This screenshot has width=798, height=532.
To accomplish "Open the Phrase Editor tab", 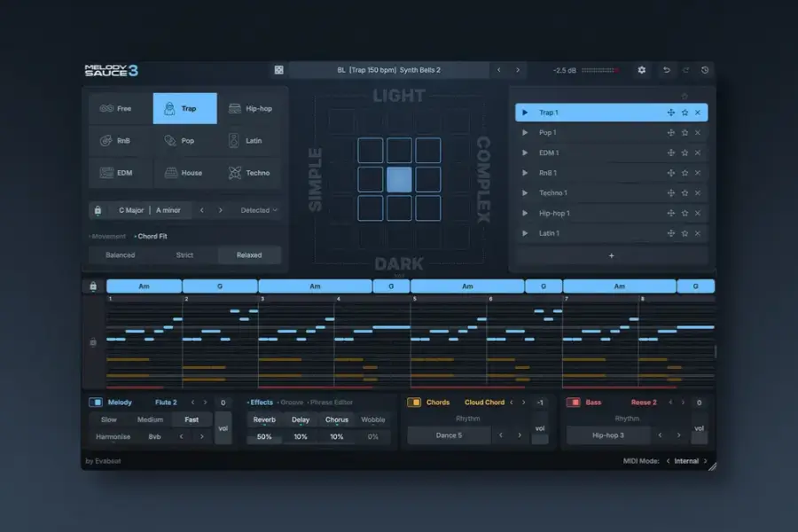I will [x=330, y=403].
